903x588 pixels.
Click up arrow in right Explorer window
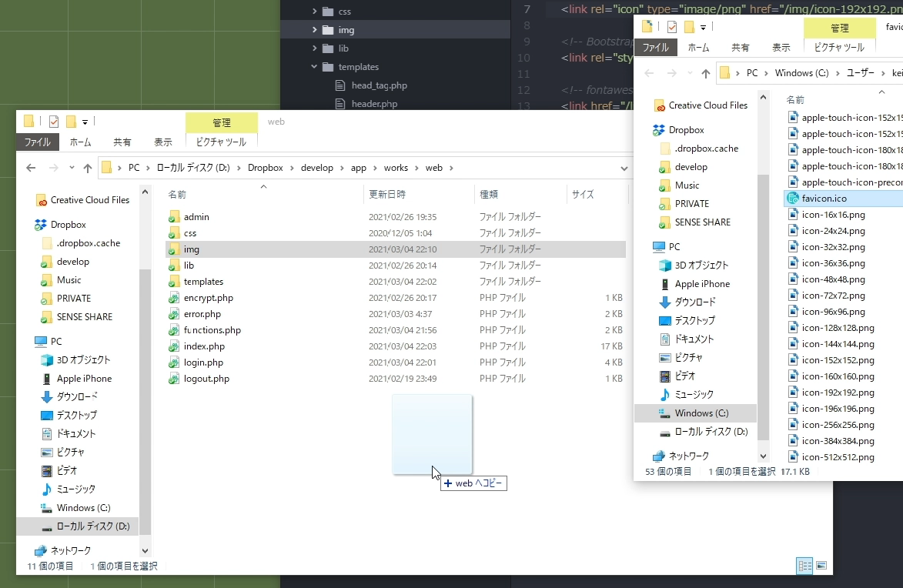(x=705, y=73)
